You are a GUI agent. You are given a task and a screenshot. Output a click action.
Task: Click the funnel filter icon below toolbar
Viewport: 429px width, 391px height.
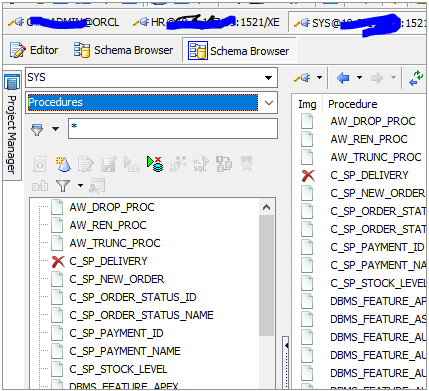(x=63, y=186)
